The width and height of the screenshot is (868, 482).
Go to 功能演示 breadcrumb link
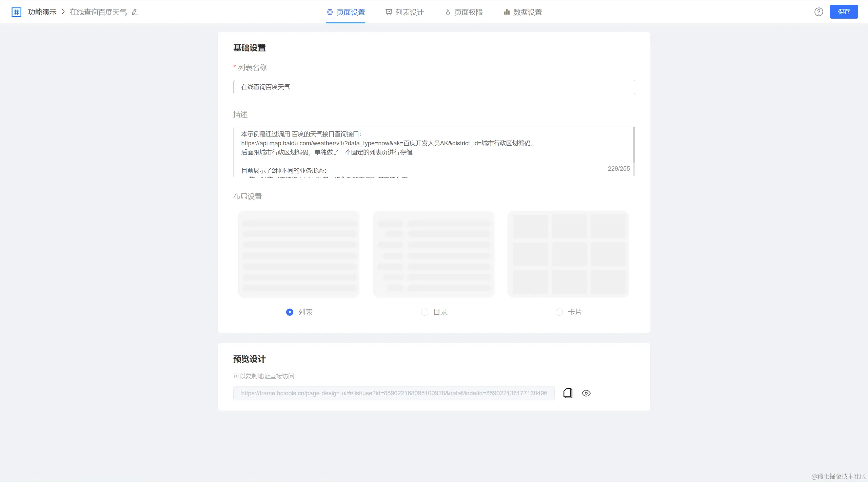point(42,12)
